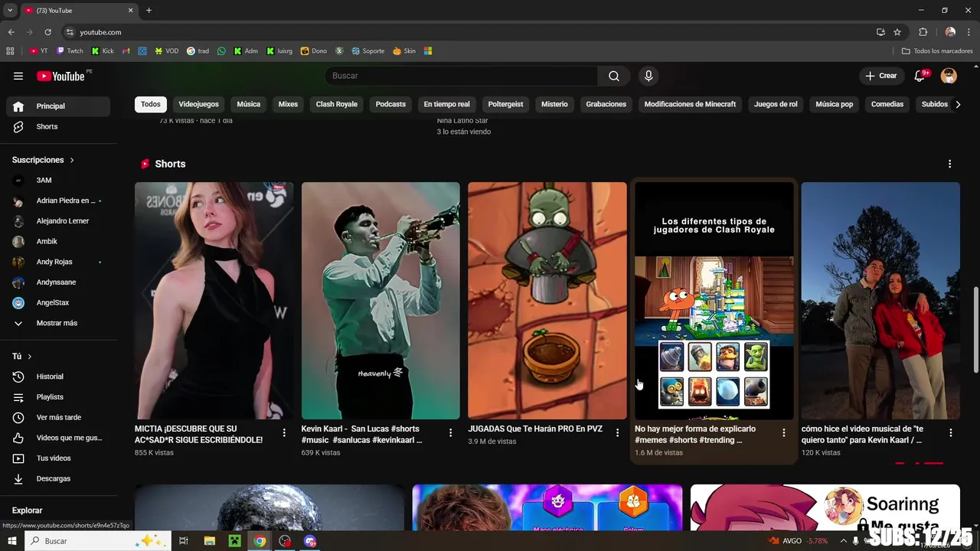Open the Chrome apps grid icon in bookmarks bar

click(x=10, y=51)
